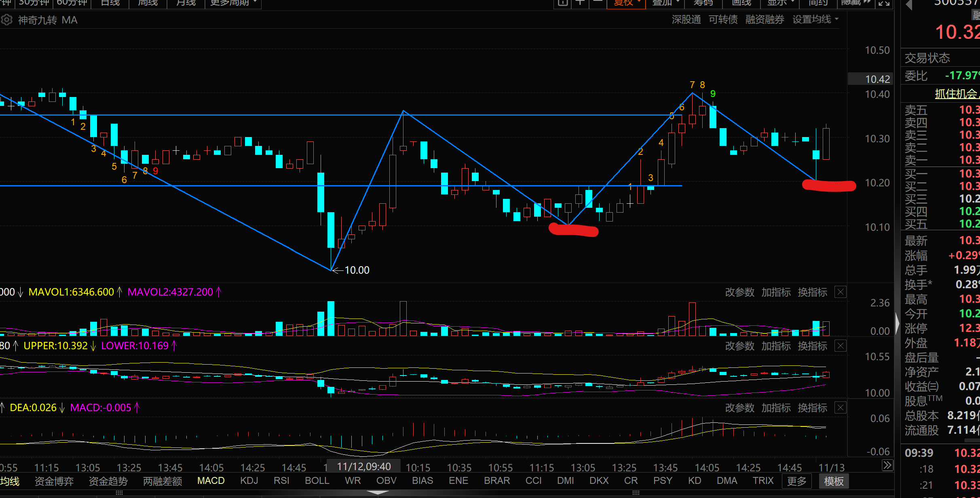
Task: Close the BOLL indicator panel
Action: (841, 346)
